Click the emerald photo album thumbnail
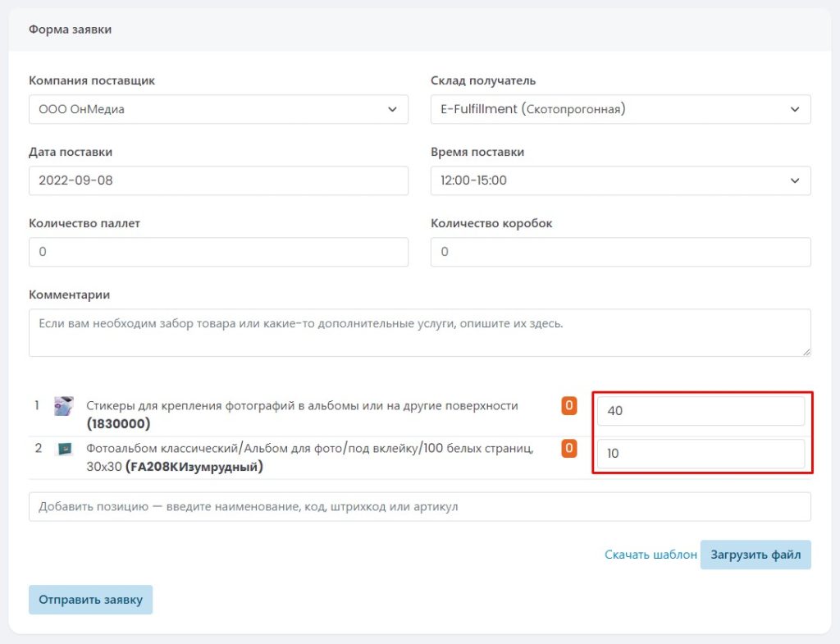 click(64, 449)
